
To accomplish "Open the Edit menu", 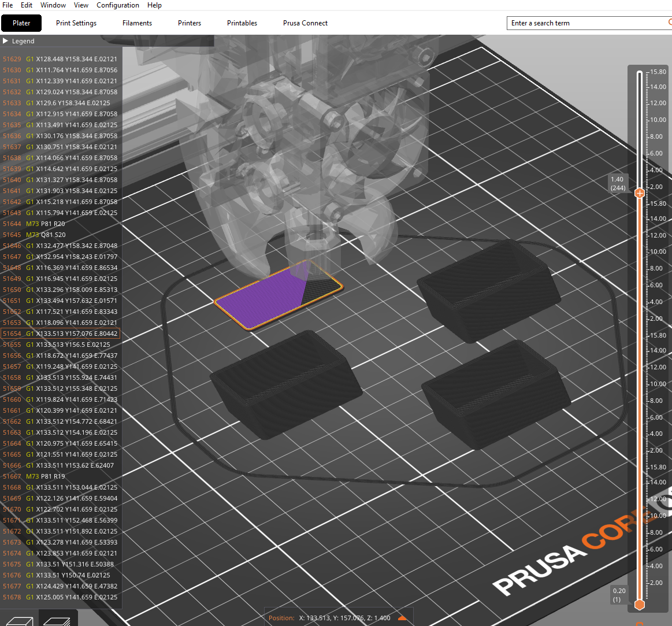I will (27, 5).
